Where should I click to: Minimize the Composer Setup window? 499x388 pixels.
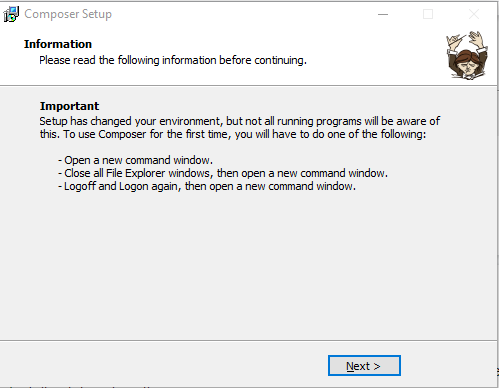383,14
